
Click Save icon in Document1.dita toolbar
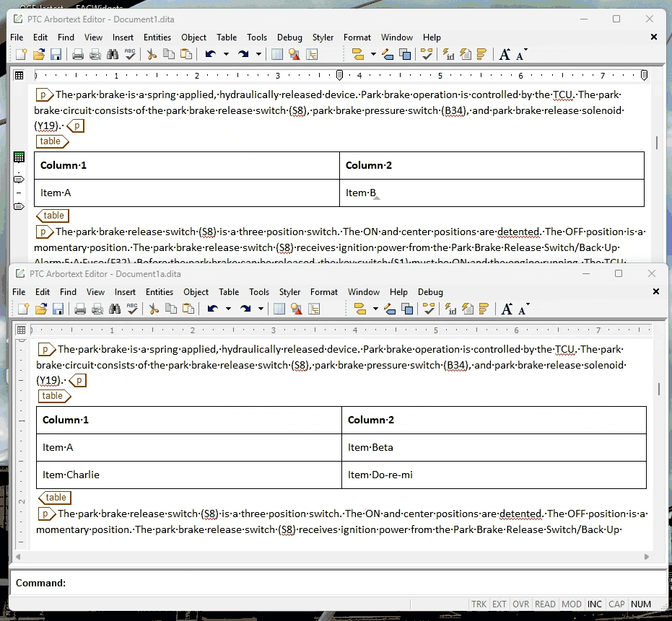[x=56, y=54]
